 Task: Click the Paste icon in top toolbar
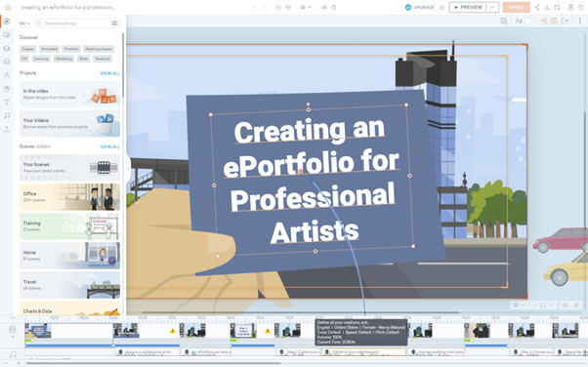(288, 7)
